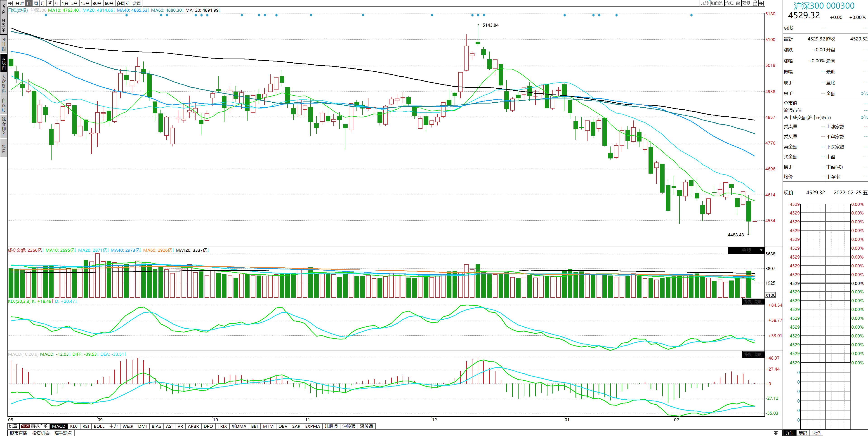Open the 股市直播 link at bottom

coord(19,433)
